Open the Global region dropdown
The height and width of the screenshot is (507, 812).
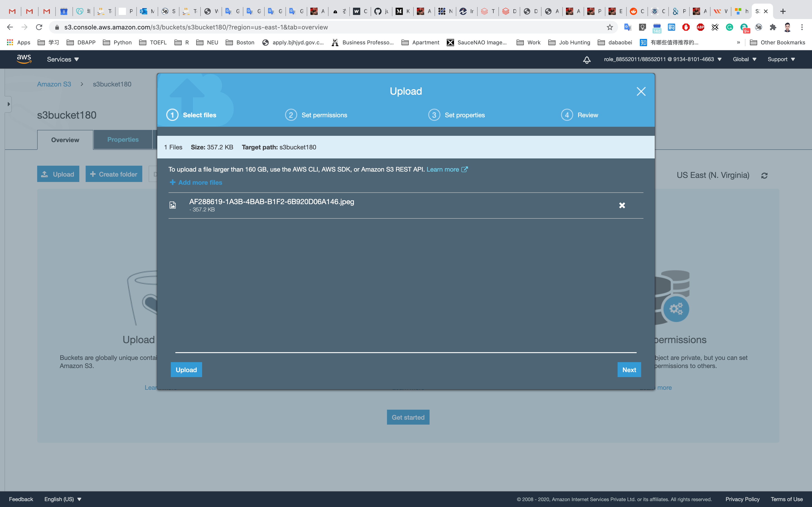(x=744, y=59)
